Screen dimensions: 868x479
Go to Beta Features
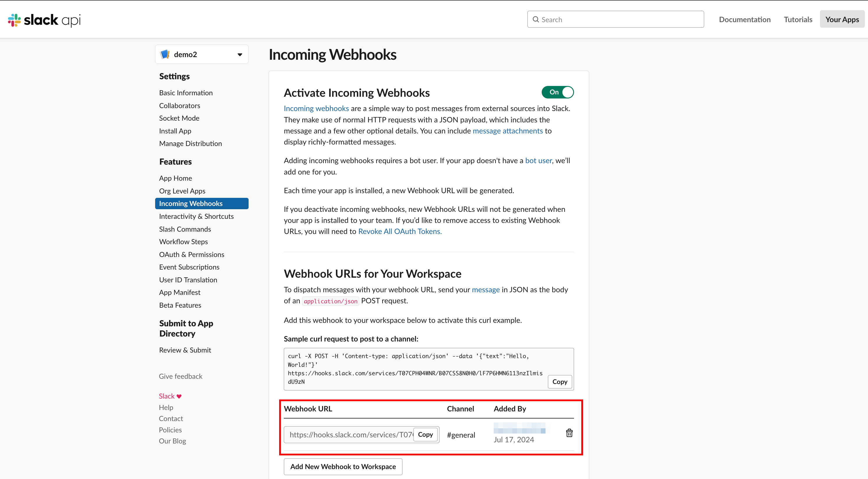(x=180, y=305)
